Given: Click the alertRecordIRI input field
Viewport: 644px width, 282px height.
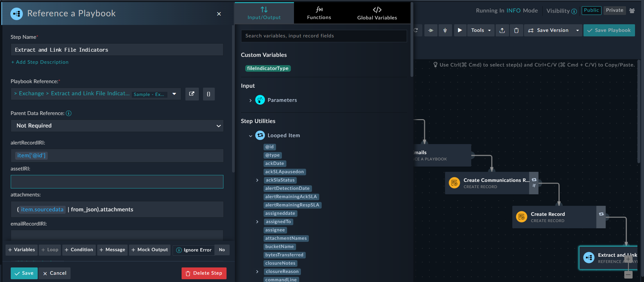Looking at the screenshot, I should click(117, 156).
